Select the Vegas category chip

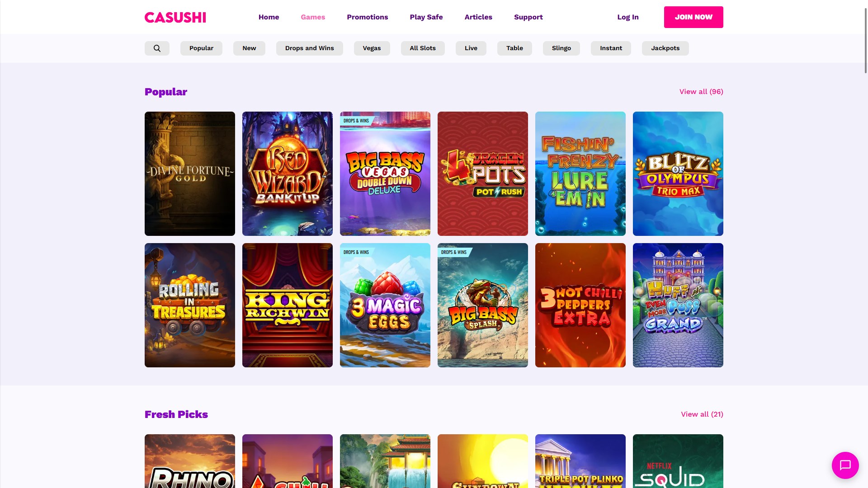pyautogui.click(x=372, y=48)
